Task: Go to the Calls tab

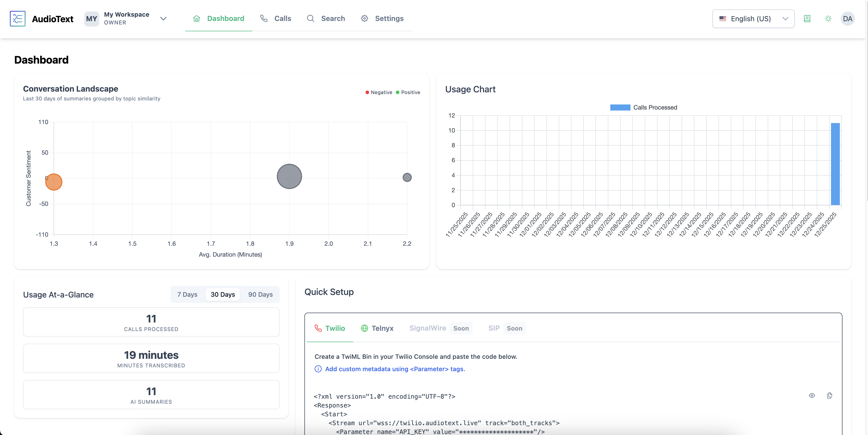Action: pyautogui.click(x=276, y=18)
